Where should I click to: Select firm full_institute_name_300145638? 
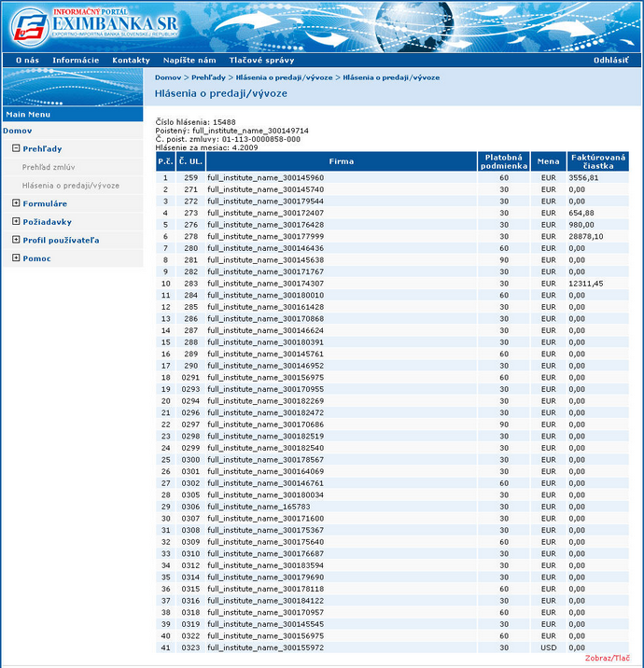(265, 260)
